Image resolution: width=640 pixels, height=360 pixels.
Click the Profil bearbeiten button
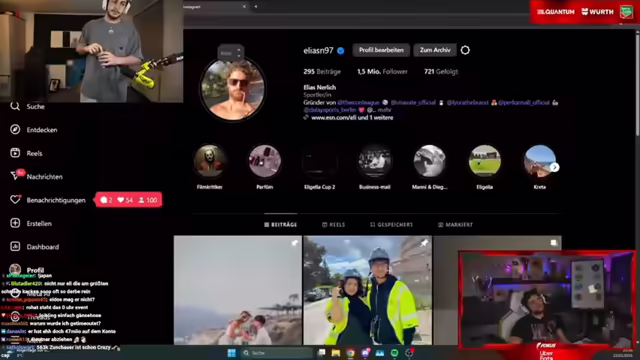pos(381,50)
